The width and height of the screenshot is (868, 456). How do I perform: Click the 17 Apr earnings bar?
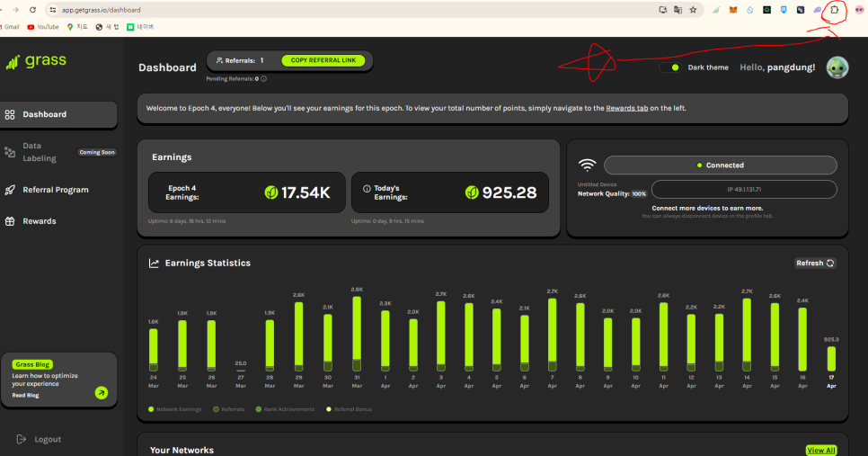(831, 359)
